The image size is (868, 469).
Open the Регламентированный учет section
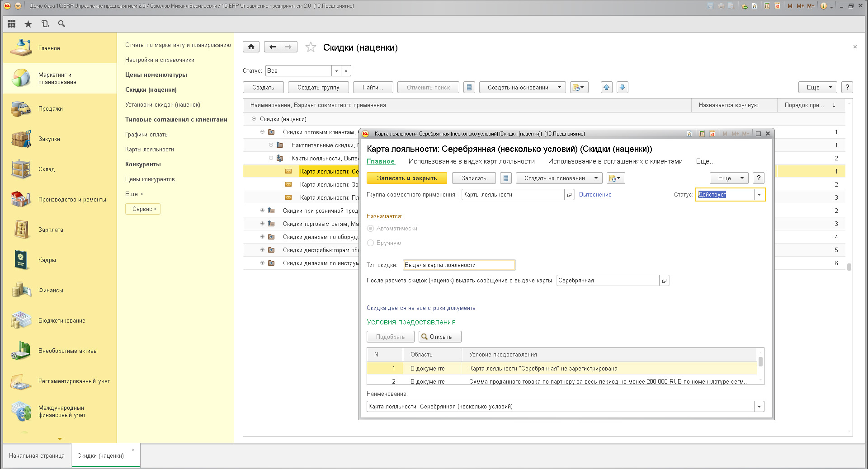(60, 381)
